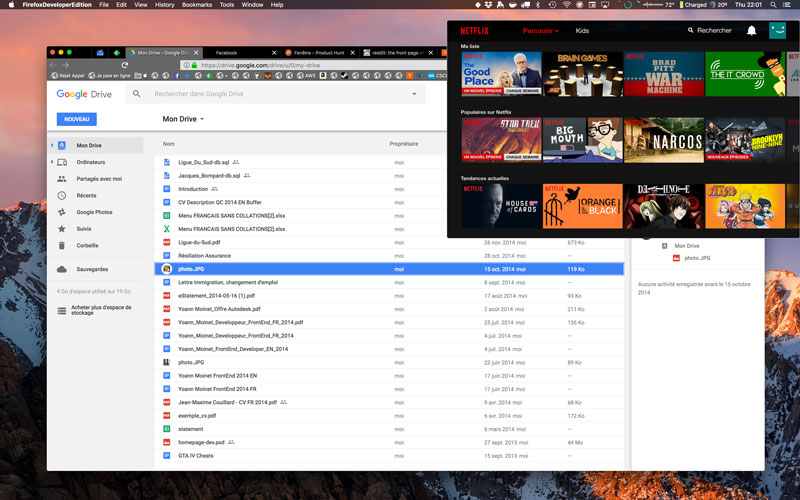The height and width of the screenshot is (500, 800).
Task: Click the Rechercher dans Google Drive field
Action: coord(276,94)
